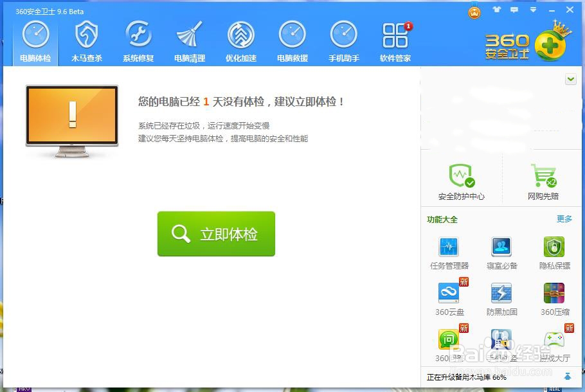This screenshot has height=392, width=585.
Task: Open 隐私保镖 privacy protection
Action: click(553, 253)
